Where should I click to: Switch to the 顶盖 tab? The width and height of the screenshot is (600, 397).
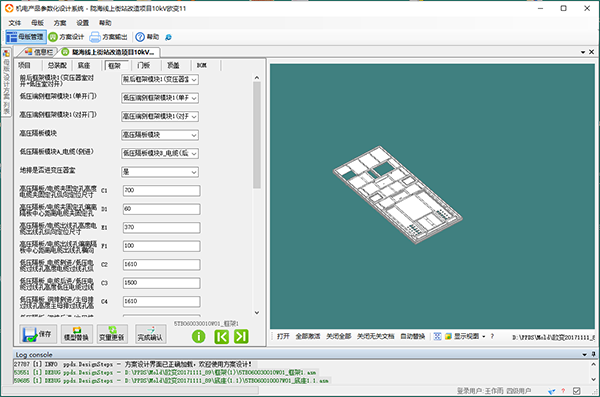click(x=173, y=65)
